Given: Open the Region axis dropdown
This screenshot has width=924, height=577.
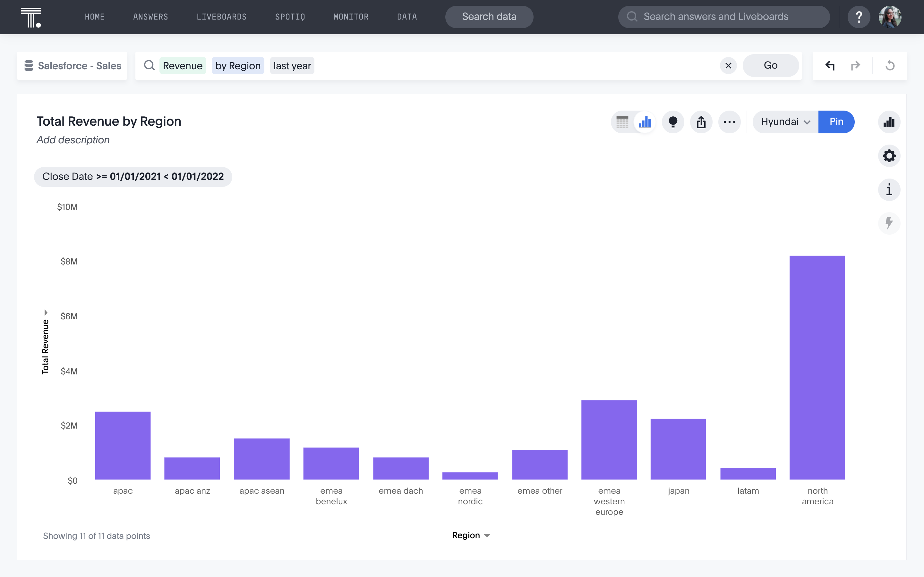Looking at the screenshot, I should [471, 535].
